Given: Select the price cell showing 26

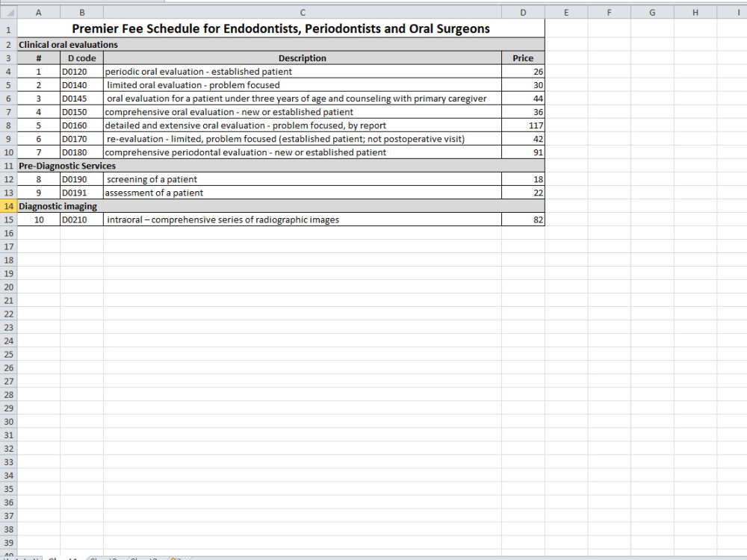Looking at the screenshot, I should 523,72.
